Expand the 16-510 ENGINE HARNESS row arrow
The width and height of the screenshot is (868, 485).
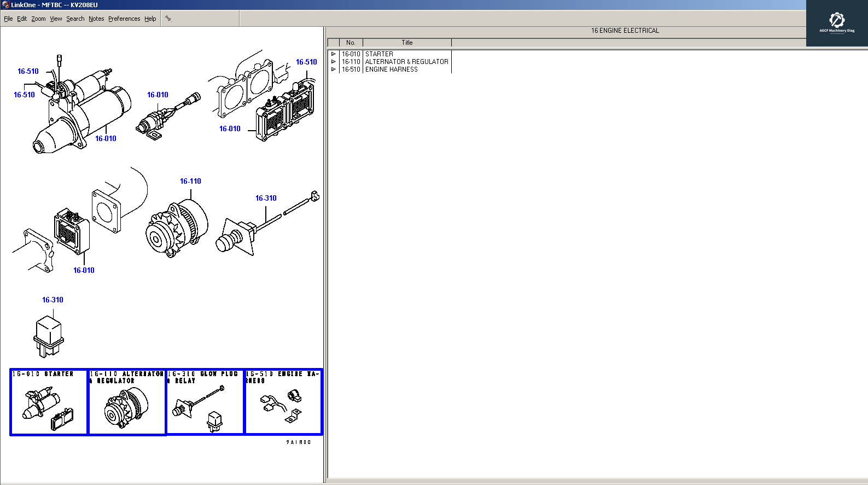[x=334, y=69]
